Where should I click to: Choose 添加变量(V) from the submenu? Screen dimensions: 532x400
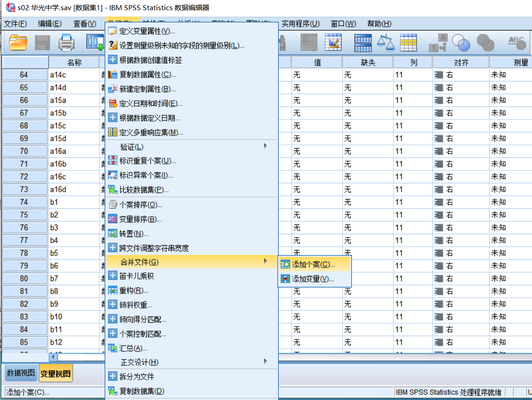(314, 279)
